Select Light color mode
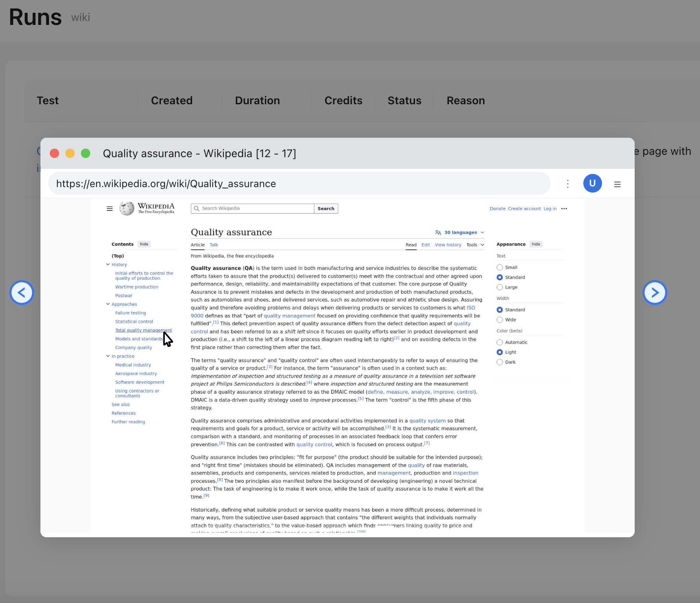Image resolution: width=700 pixels, height=603 pixels. (500, 352)
